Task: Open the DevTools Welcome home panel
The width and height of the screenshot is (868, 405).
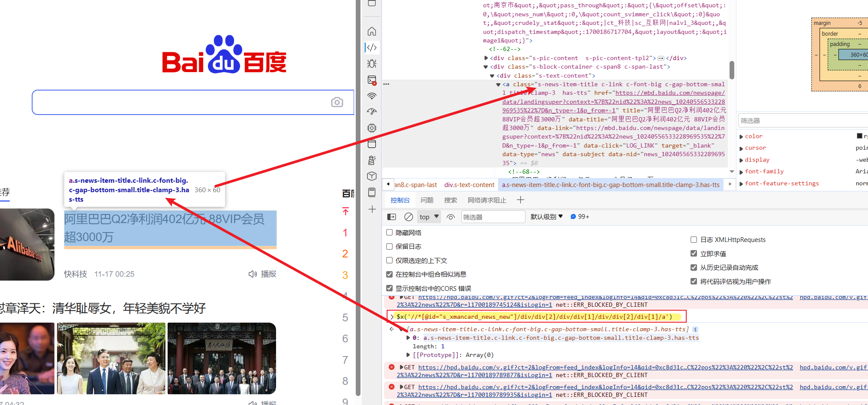Action: tap(372, 31)
